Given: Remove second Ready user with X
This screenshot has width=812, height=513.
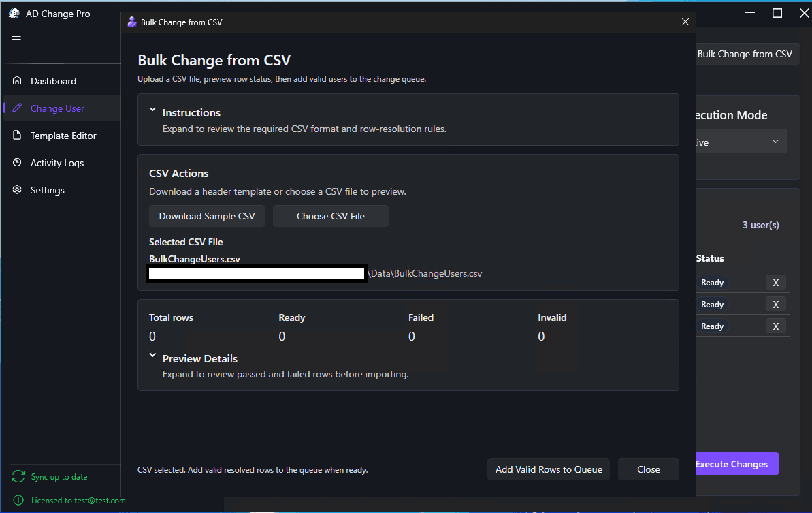Looking at the screenshot, I should (776, 304).
